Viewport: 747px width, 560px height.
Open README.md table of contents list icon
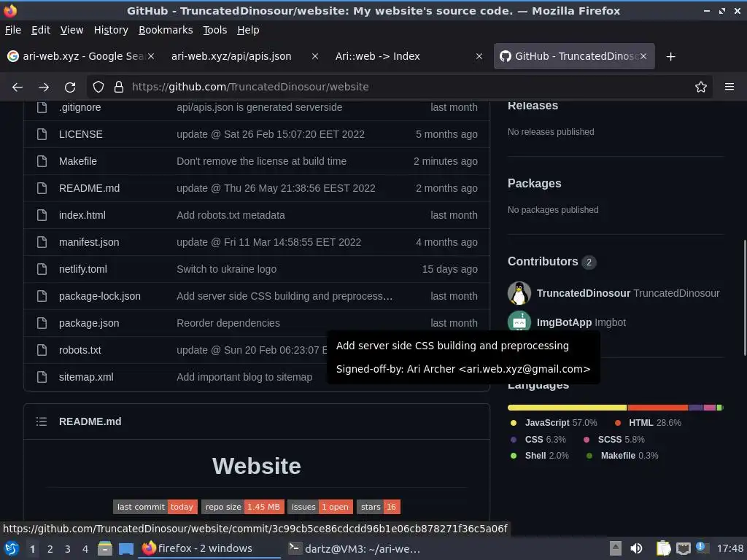pos(42,422)
